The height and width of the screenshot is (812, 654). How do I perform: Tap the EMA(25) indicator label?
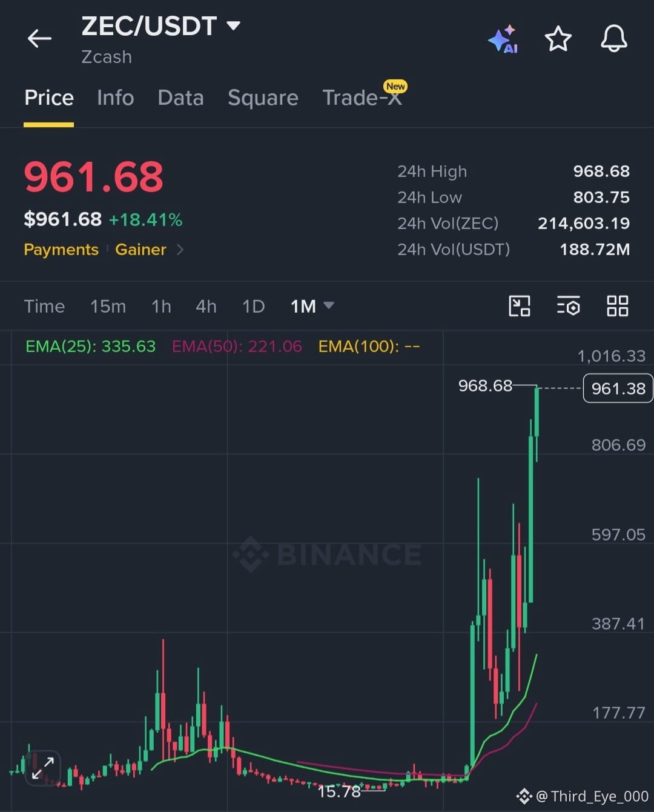pos(90,346)
